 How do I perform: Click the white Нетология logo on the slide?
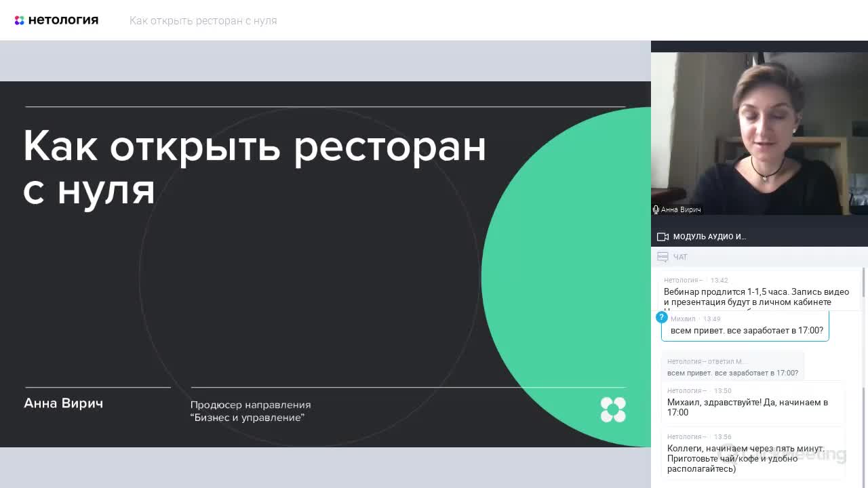click(613, 409)
